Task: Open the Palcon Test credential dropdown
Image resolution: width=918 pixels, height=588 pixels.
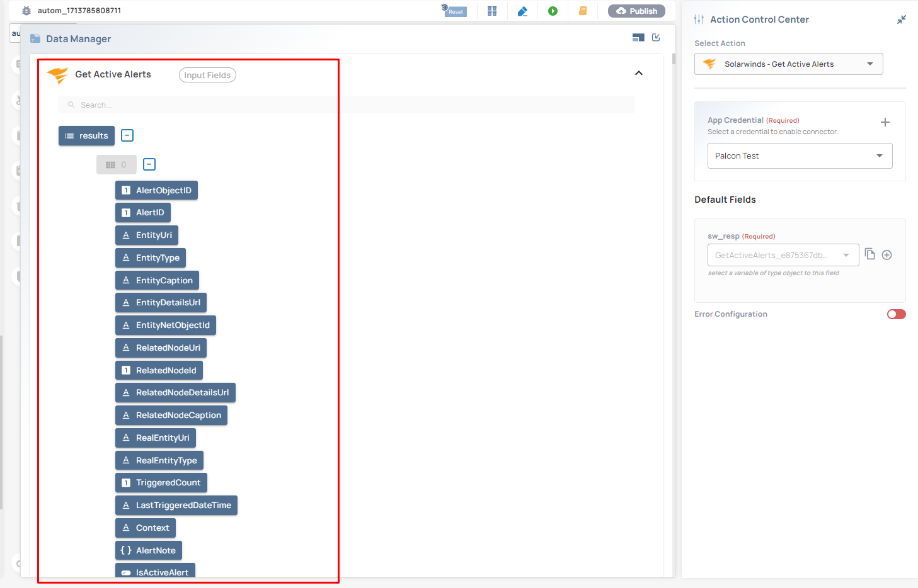Action: (x=800, y=156)
